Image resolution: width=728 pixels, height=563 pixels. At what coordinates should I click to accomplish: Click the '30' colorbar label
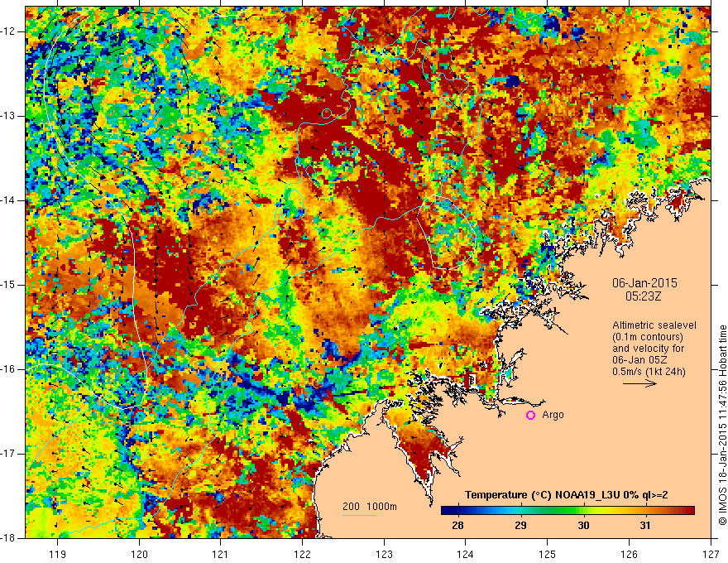point(583,526)
